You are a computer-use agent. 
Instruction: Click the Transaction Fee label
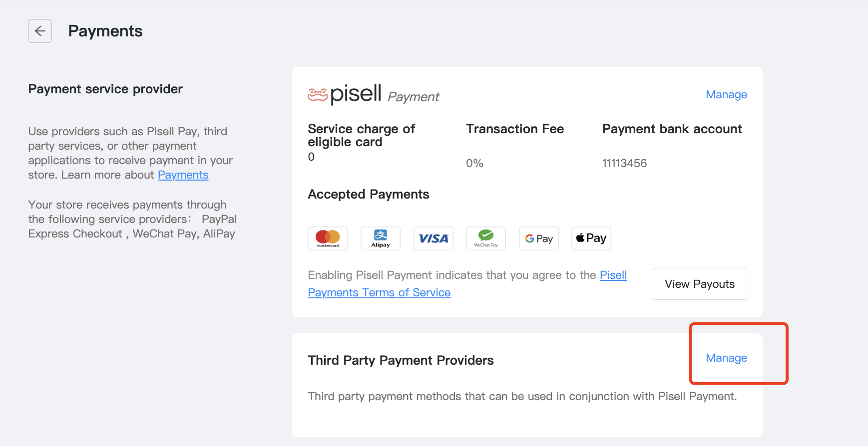(x=515, y=129)
